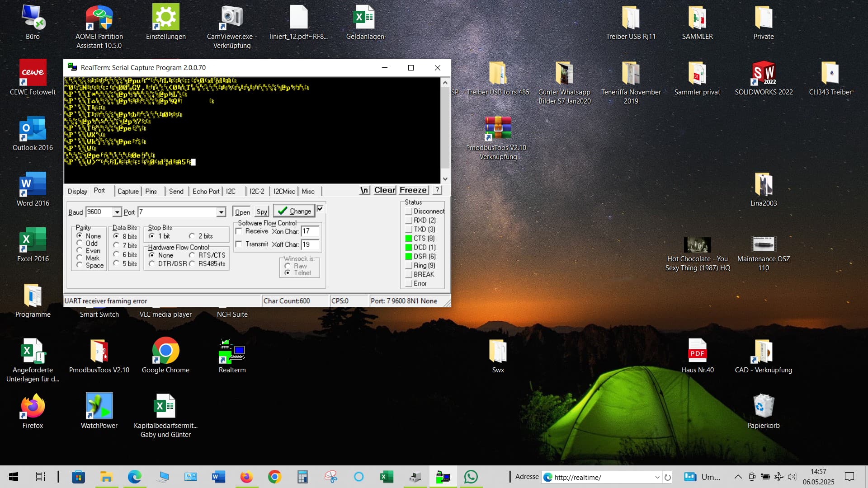Click the Xoff Char input field
This screenshot has width=868, height=488.
(310, 244)
